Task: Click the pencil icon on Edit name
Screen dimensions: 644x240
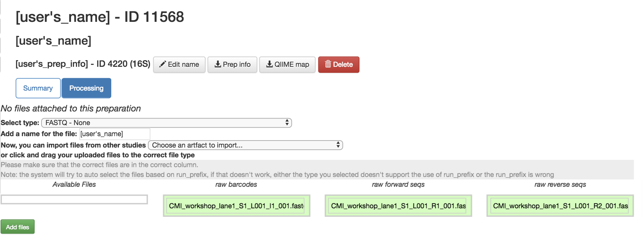Action: pos(163,64)
